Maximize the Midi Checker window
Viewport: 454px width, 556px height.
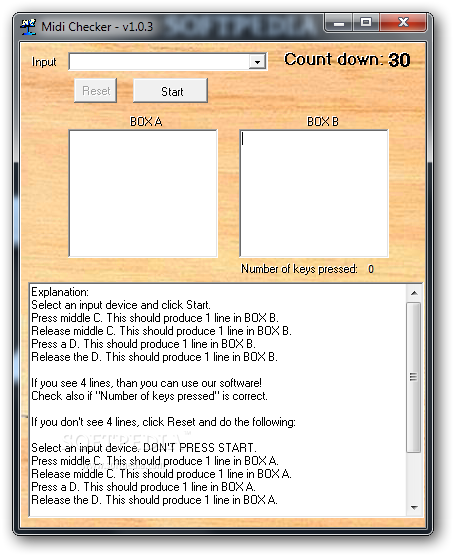point(366,23)
